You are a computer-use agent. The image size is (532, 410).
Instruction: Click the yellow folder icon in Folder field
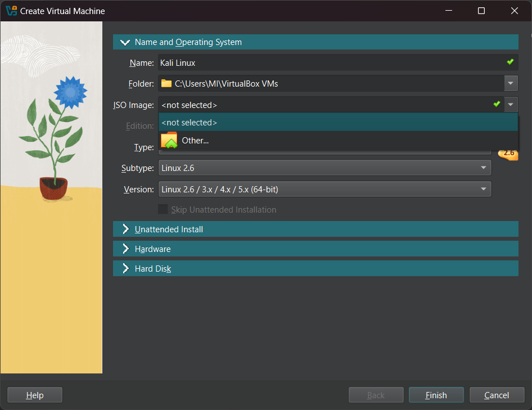click(166, 84)
